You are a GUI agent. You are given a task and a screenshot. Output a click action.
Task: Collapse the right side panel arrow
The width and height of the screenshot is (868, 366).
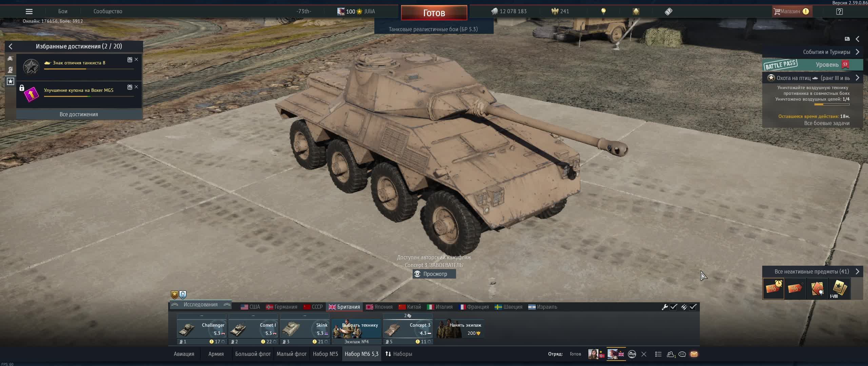click(x=857, y=39)
